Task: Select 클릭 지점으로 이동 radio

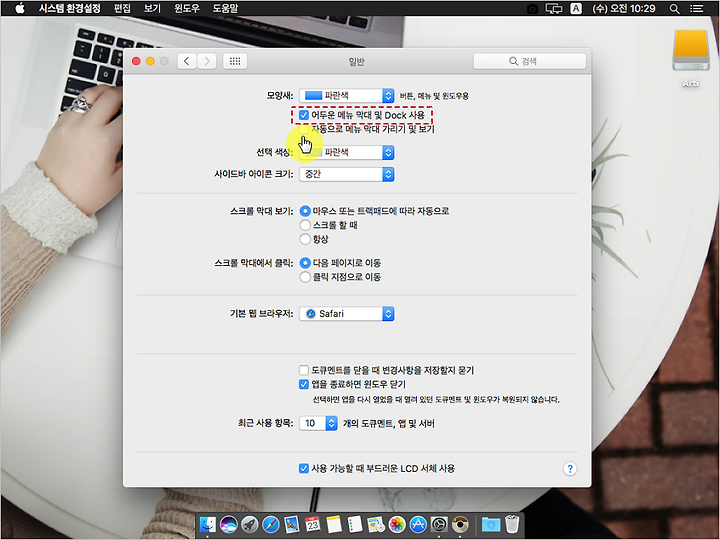Action: (305, 277)
